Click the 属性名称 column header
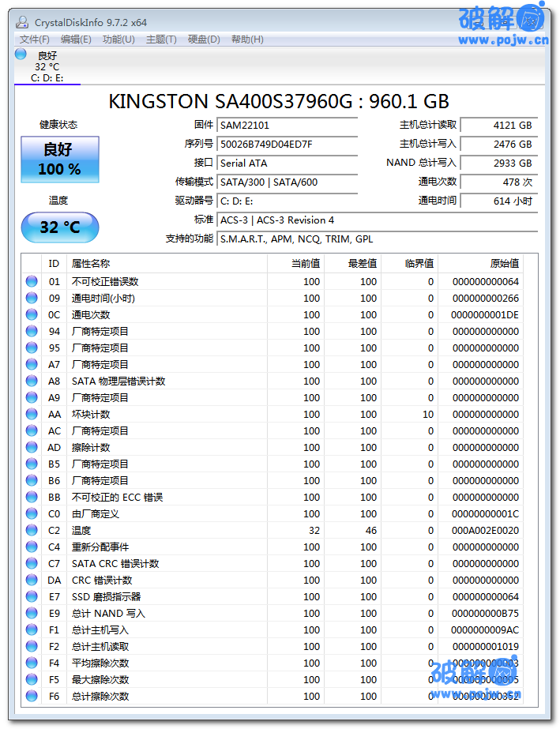 coord(167,264)
